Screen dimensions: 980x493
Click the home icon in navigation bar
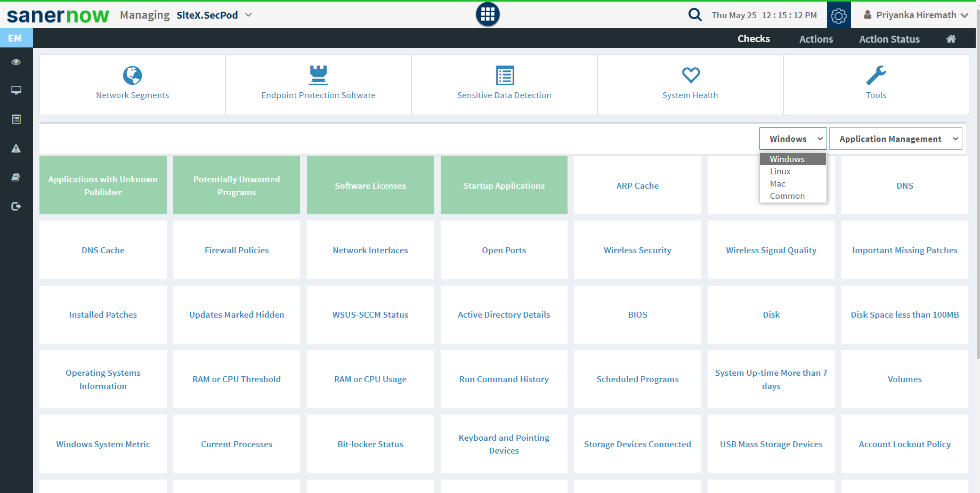951,39
